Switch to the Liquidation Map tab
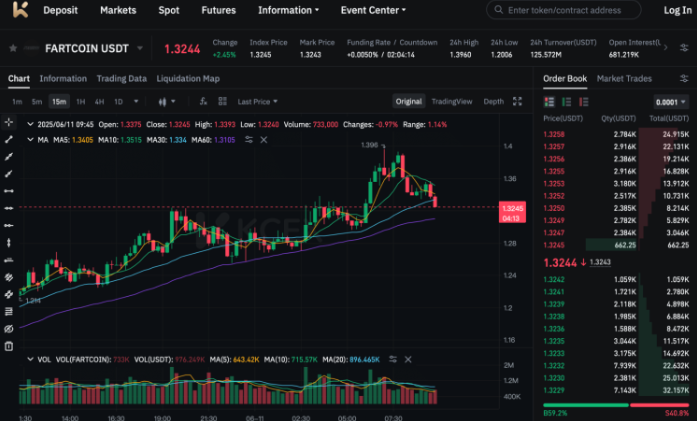697x421 pixels. [x=188, y=78]
